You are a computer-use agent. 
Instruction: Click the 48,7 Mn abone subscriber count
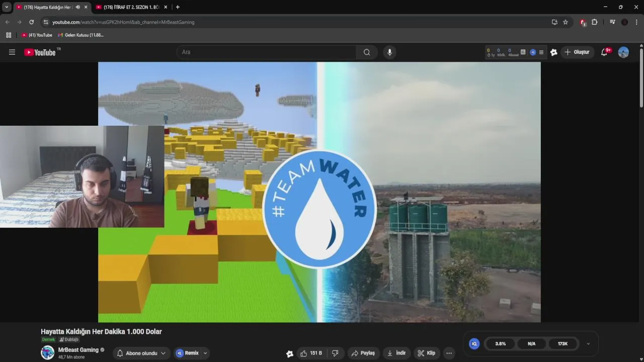(71, 357)
